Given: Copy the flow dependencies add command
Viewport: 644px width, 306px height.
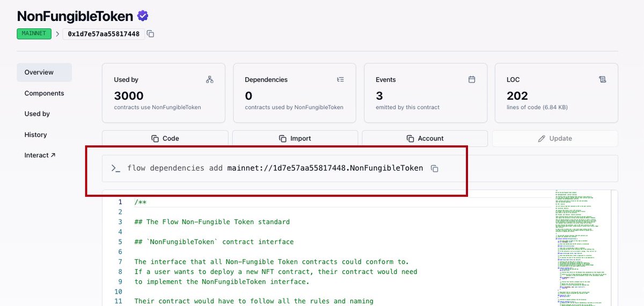Looking at the screenshot, I should point(435,168).
